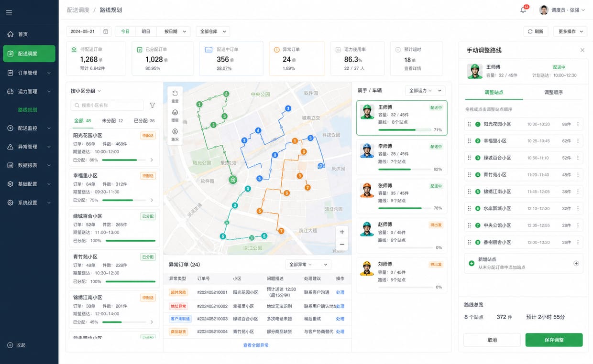Open more options for 幸福里小区 stop

[x=578, y=141]
